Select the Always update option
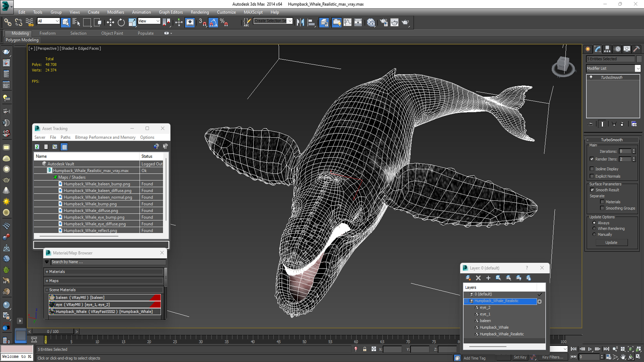Image resolution: width=644 pixels, height=362 pixels. (594, 223)
